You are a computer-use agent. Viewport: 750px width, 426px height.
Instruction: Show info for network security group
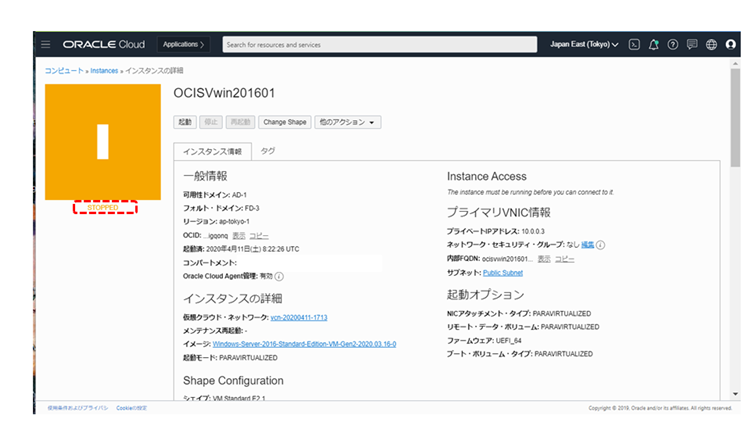point(600,245)
